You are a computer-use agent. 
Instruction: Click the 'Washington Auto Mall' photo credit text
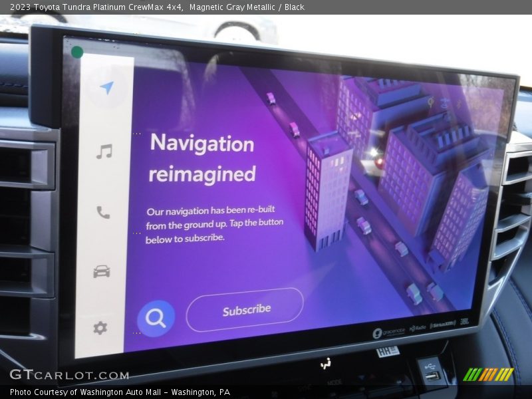(120, 392)
